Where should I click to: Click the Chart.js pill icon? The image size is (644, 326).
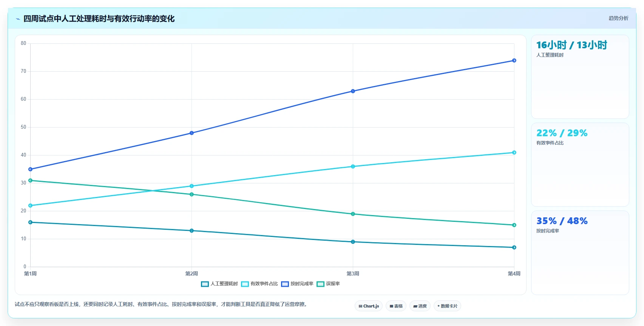tap(360, 306)
